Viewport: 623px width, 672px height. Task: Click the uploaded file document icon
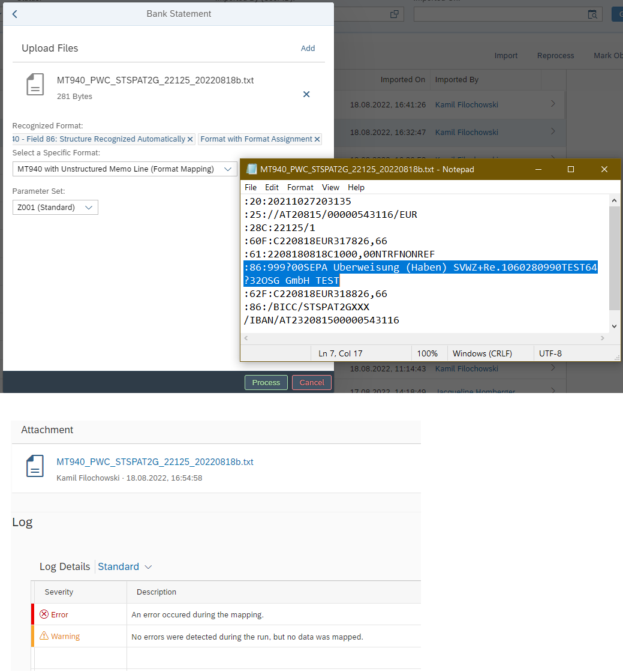pos(35,85)
